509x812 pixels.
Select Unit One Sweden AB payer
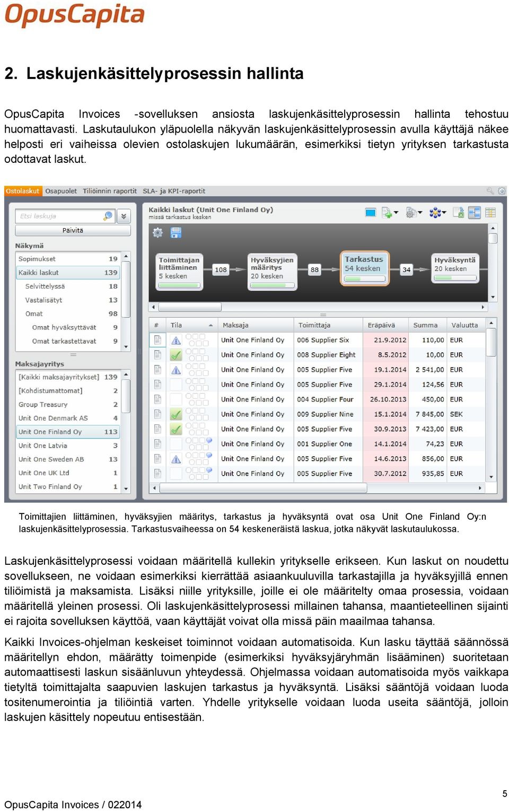pos(68,459)
